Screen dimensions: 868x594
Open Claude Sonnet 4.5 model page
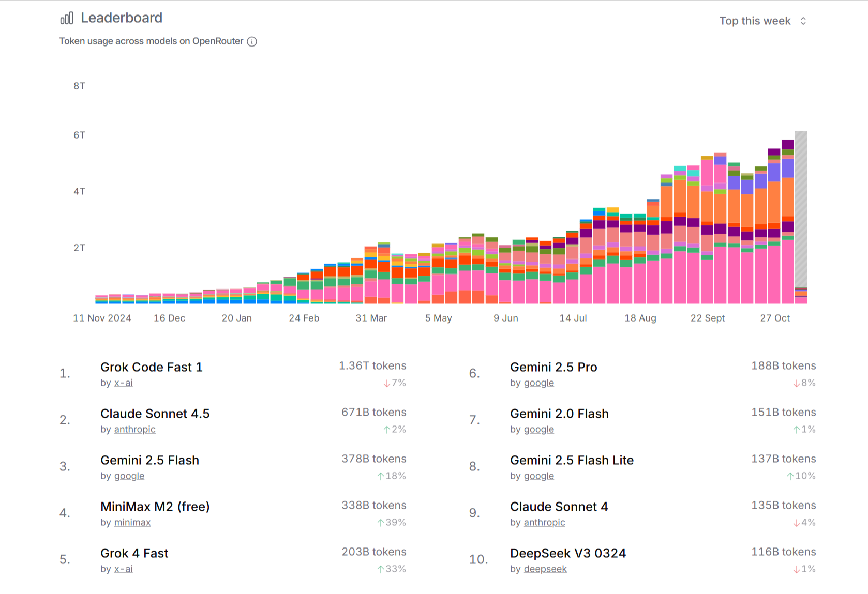tap(155, 414)
